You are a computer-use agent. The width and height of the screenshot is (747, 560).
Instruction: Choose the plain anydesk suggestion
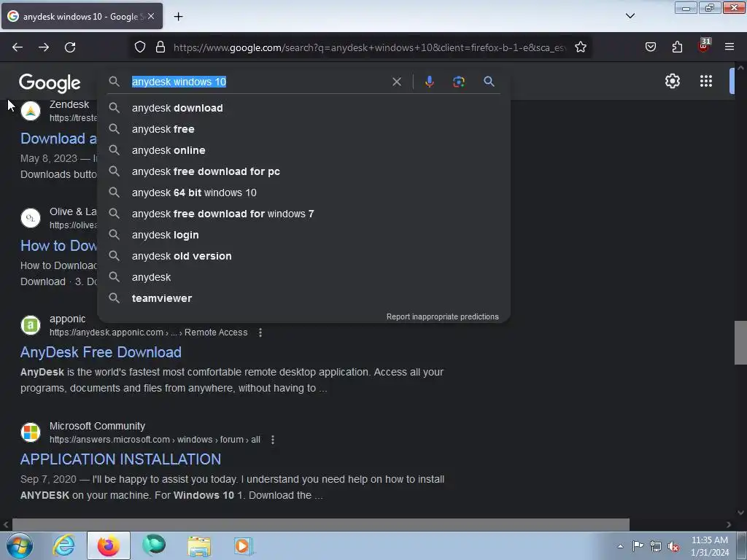coord(303,277)
